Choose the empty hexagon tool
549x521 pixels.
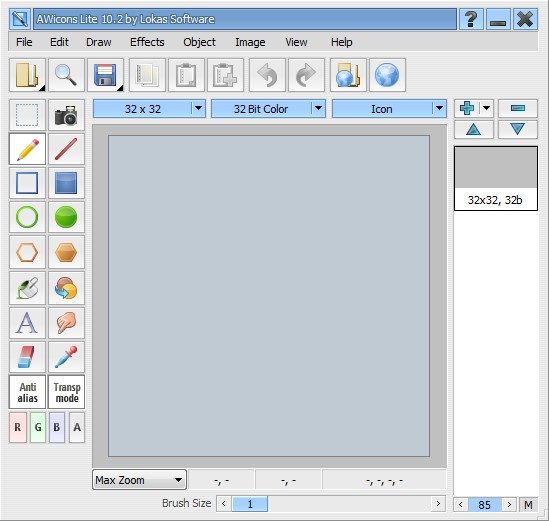point(27,252)
